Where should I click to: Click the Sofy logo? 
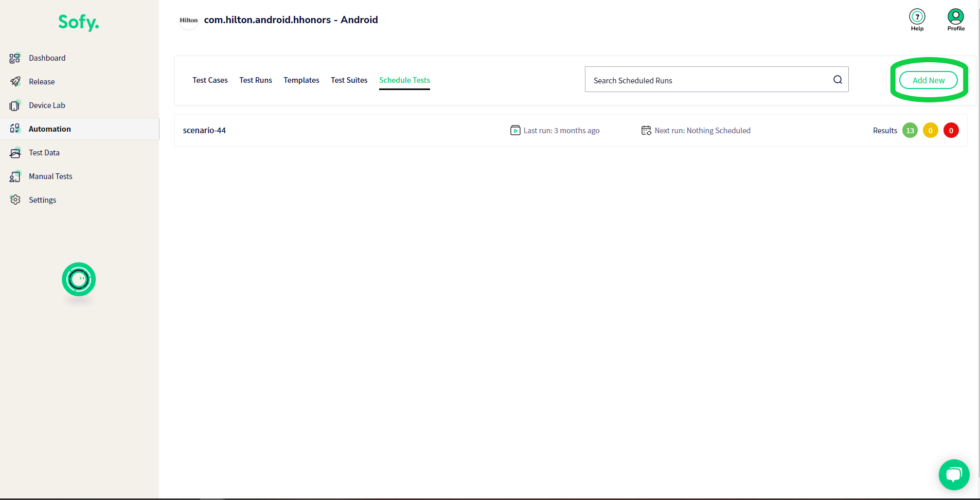pos(79,22)
